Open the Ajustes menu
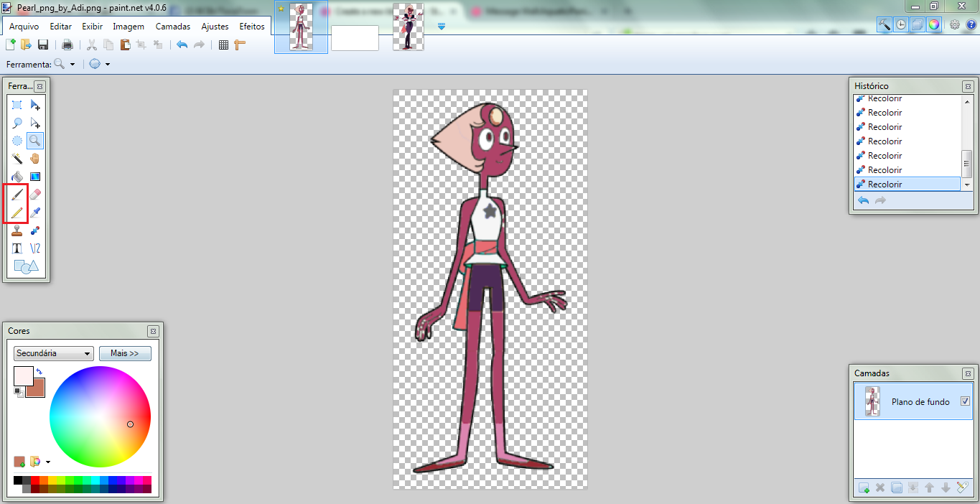Screen dimensions: 980x504 215,27
